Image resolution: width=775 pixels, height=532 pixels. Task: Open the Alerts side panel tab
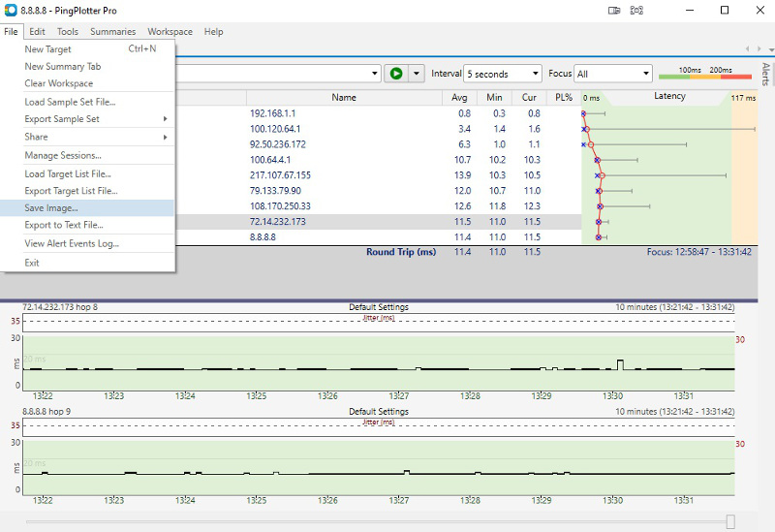(x=765, y=76)
